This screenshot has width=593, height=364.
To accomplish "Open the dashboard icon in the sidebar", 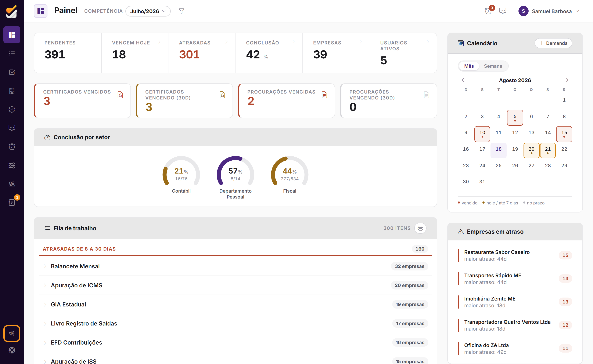I will coord(12,35).
